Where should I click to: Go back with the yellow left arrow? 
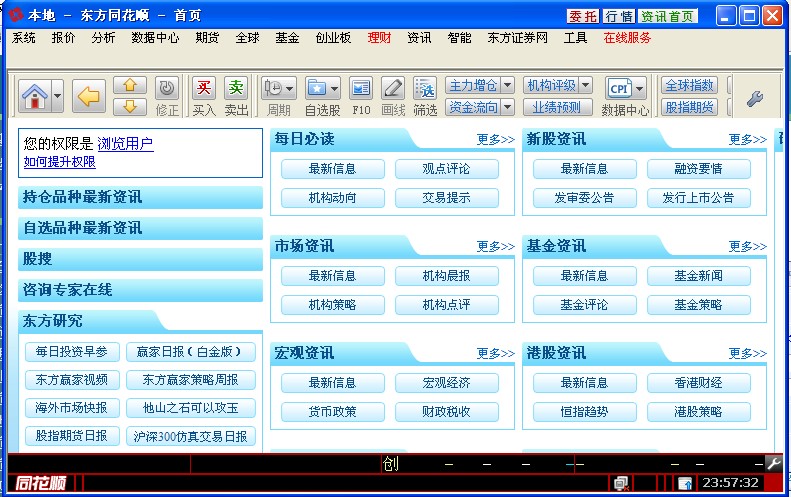(89, 95)
